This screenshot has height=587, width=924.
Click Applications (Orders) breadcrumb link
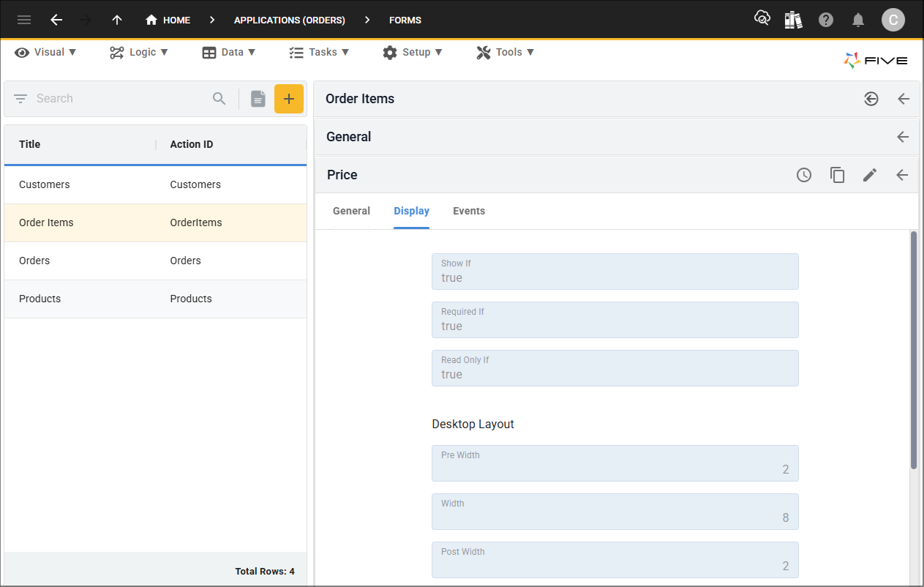point(289,20)
